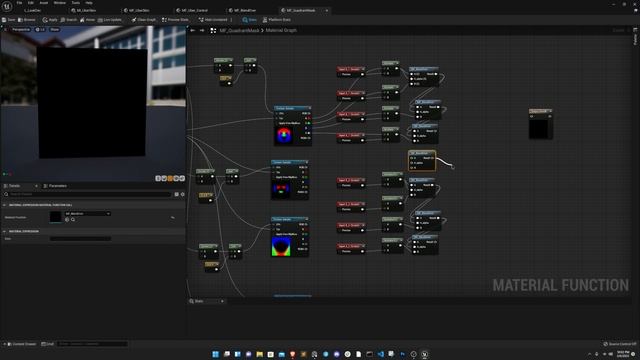640x360 pixels.
Task: Navigate forward in the material graph
Action: click(x=202, y=30)
